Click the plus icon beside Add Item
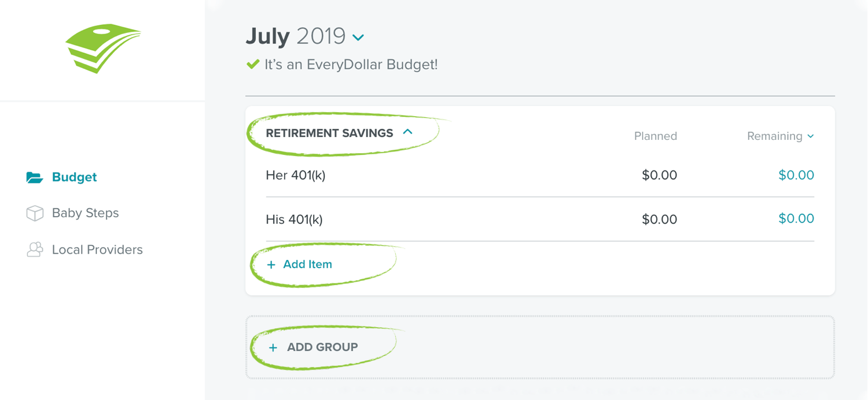This screenshot has width=868, height=400. tap(271, 265)
